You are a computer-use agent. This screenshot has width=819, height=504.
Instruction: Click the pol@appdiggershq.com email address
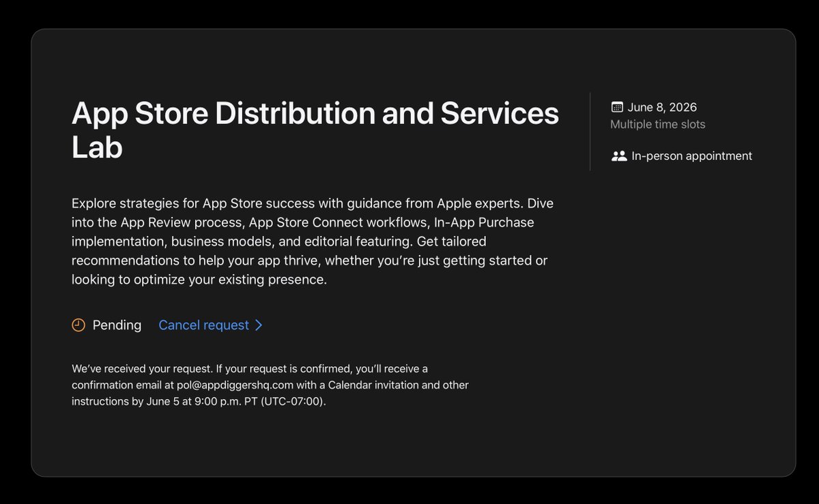tap(235, 385)
